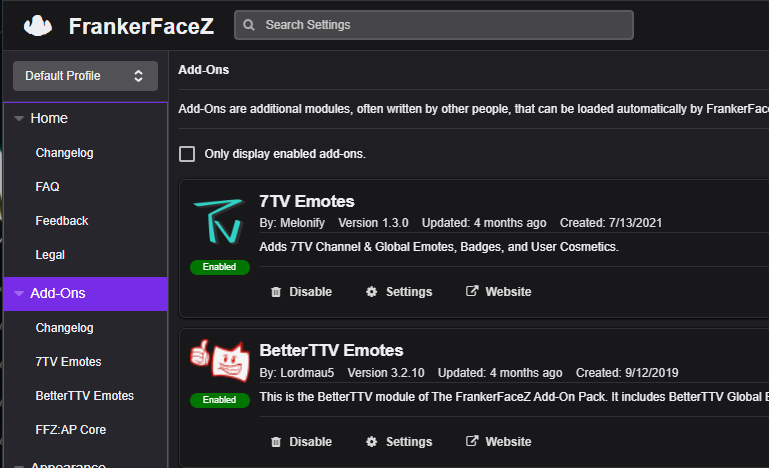Click the trash icon to disable 7TV Emotes
The height and width of the screenshot is (468, 769).
coord(276,292)
